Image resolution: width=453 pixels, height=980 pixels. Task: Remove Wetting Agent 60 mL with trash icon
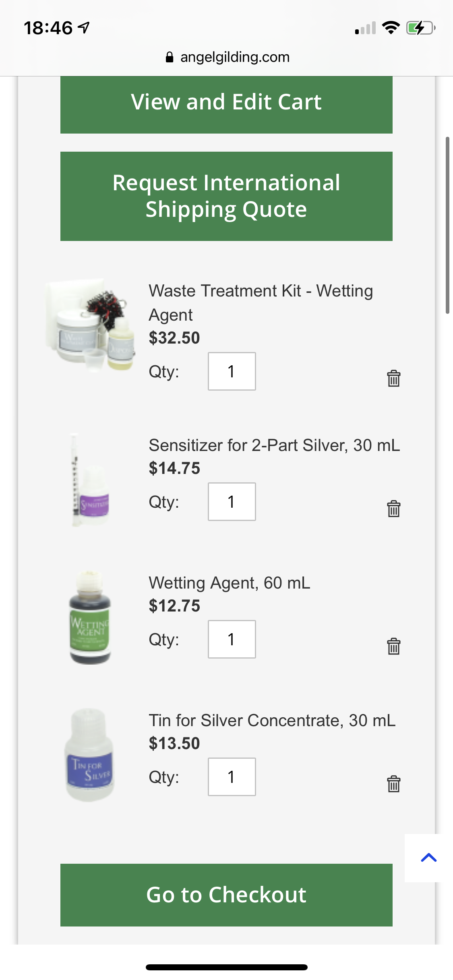coord(394,646)
